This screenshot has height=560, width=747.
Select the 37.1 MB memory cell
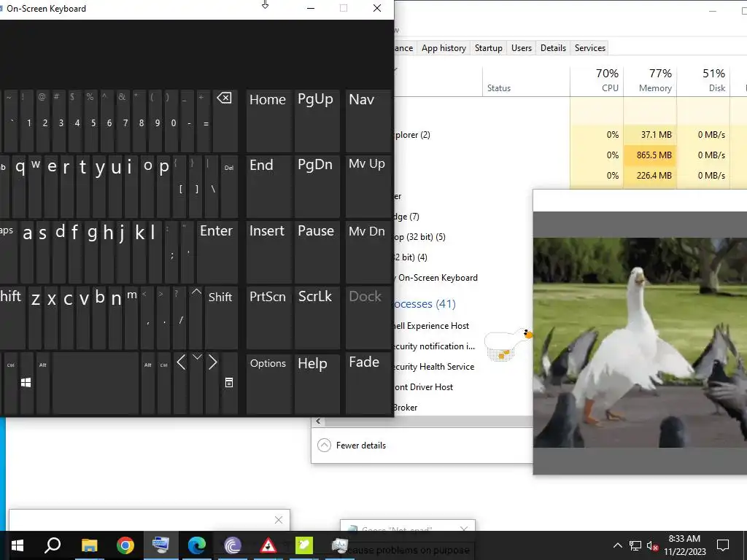coord(650,135)
